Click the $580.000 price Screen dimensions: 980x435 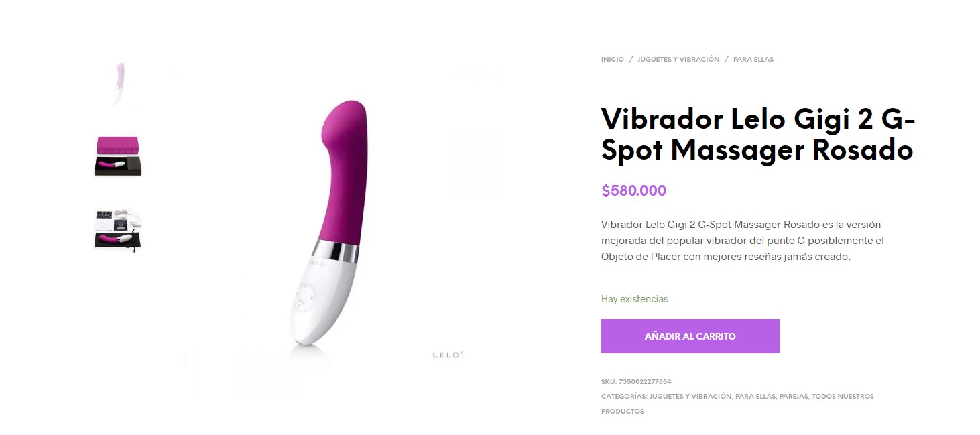point(633,191)
